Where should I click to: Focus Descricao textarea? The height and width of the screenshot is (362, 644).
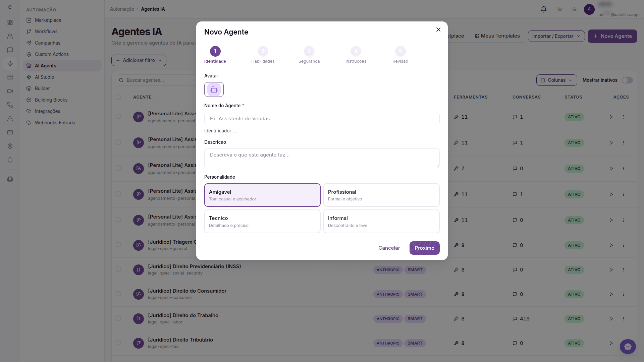tap(322, 158)
